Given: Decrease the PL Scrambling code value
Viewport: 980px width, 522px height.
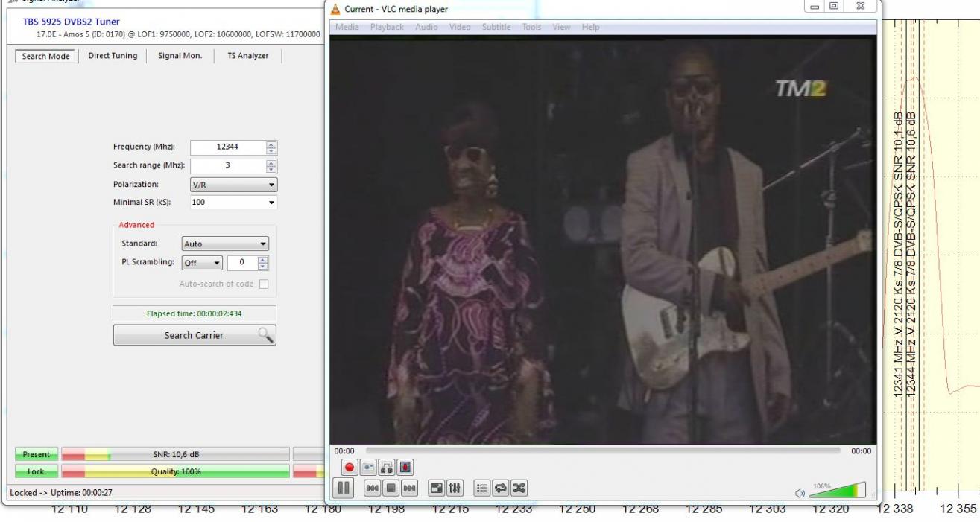Looking at the screenshot, I should point(263,266).
